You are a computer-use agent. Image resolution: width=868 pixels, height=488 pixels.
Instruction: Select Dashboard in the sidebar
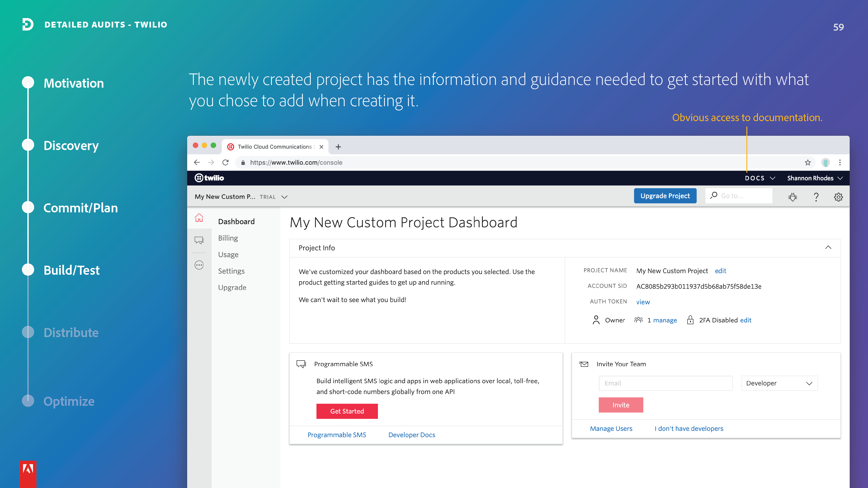click(x=236, y=221)
